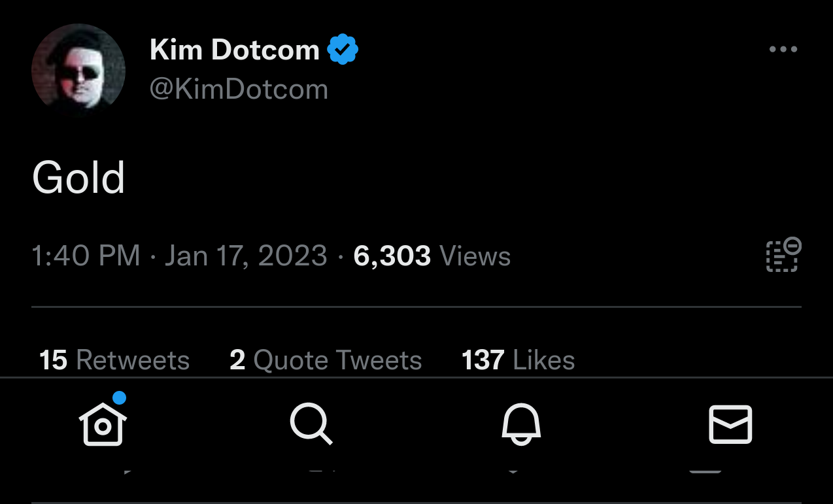Screen dimensions: 833x504
Task: Tap the blue unread dot on Home
Action: click(x=120, y=397)
